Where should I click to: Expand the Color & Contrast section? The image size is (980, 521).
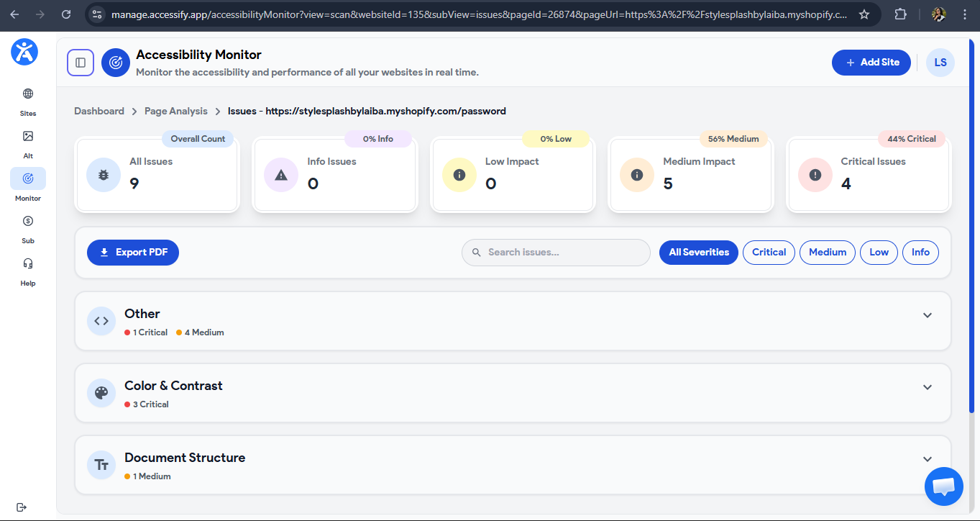pyautogui.click(x=927, y=386)
